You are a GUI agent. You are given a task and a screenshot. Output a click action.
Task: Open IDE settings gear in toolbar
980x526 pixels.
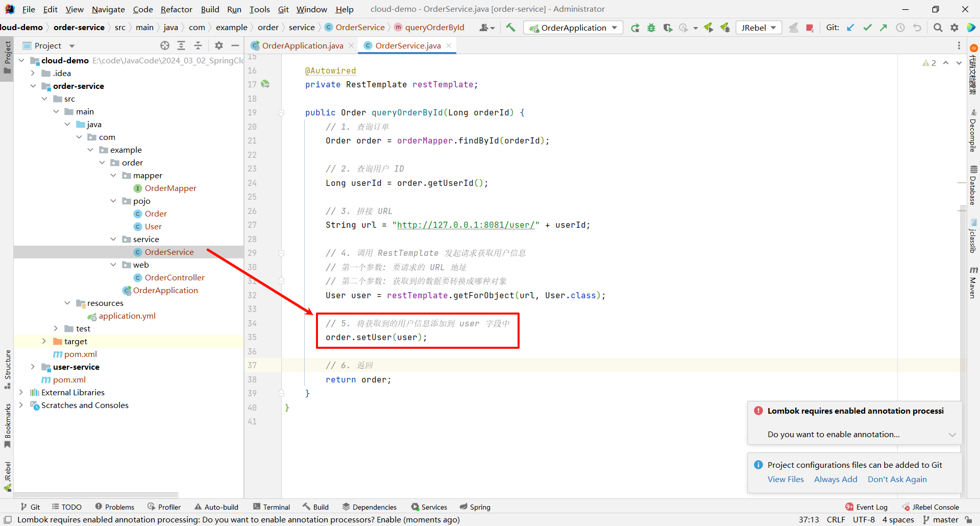(954, 28)
